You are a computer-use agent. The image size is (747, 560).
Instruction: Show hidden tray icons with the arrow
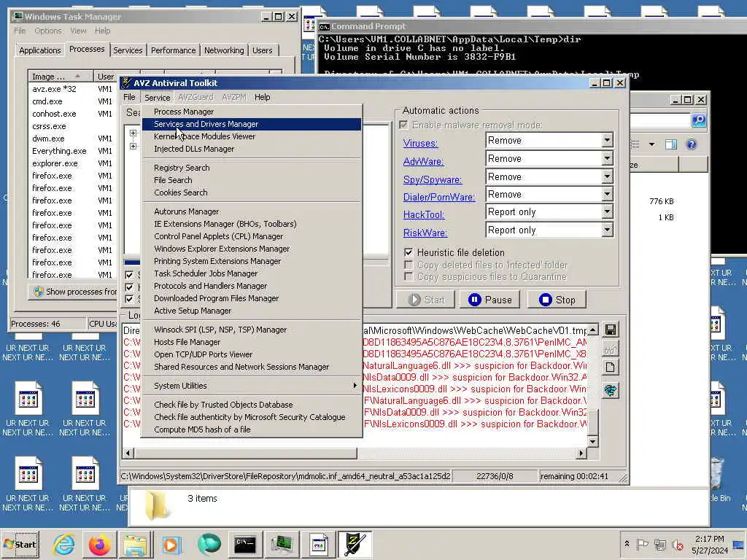pos(627,543)
